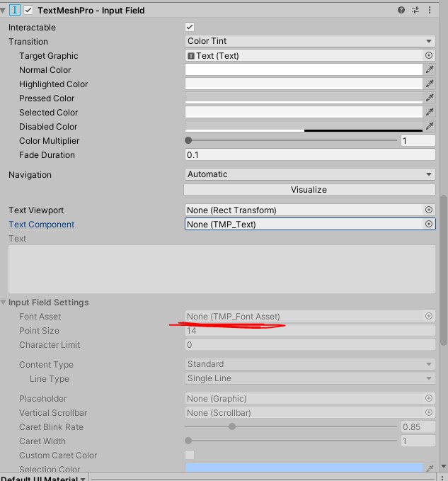
Task: Click the Color Multiplier slider handle
Action: (x=188, y=140)
